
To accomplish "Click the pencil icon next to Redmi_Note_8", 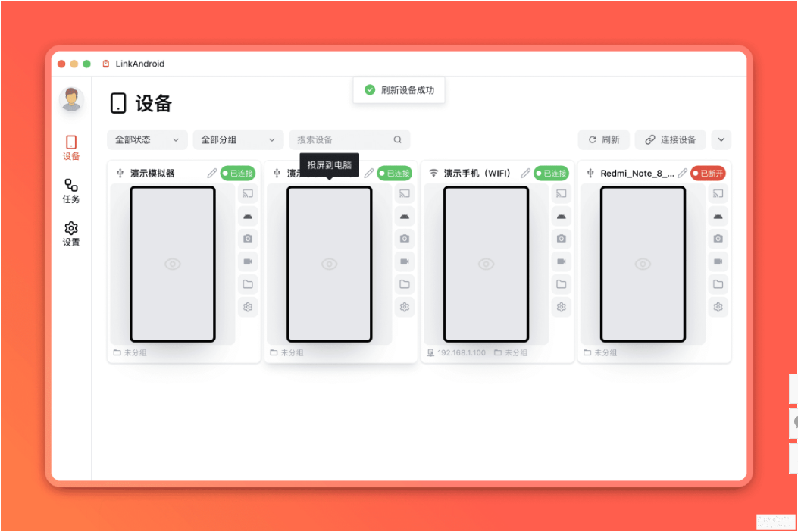I will click(683, 173).
